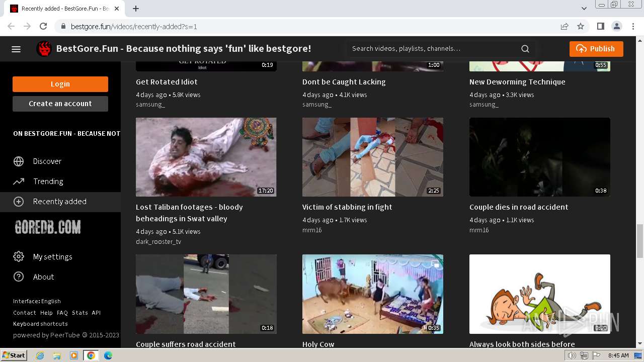Open Edge taskbar icon

point(108,355)
